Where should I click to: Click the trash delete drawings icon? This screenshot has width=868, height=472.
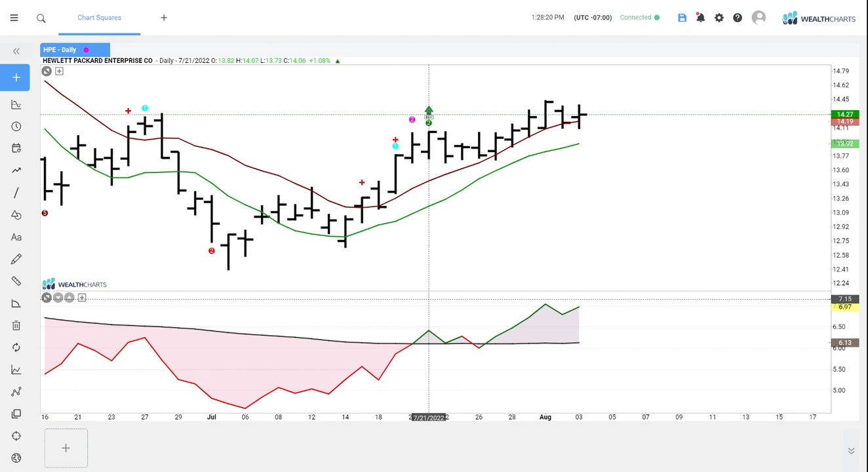click(x=16, y=325)
